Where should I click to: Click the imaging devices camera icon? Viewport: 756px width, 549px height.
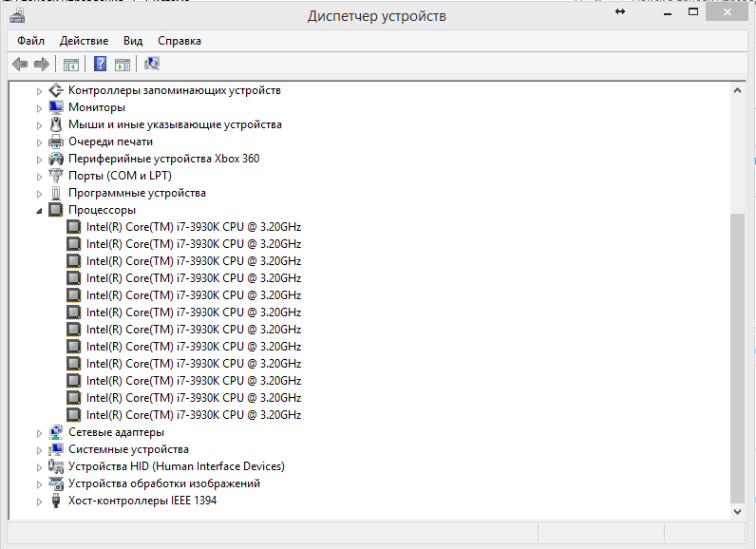click(56, 483)
